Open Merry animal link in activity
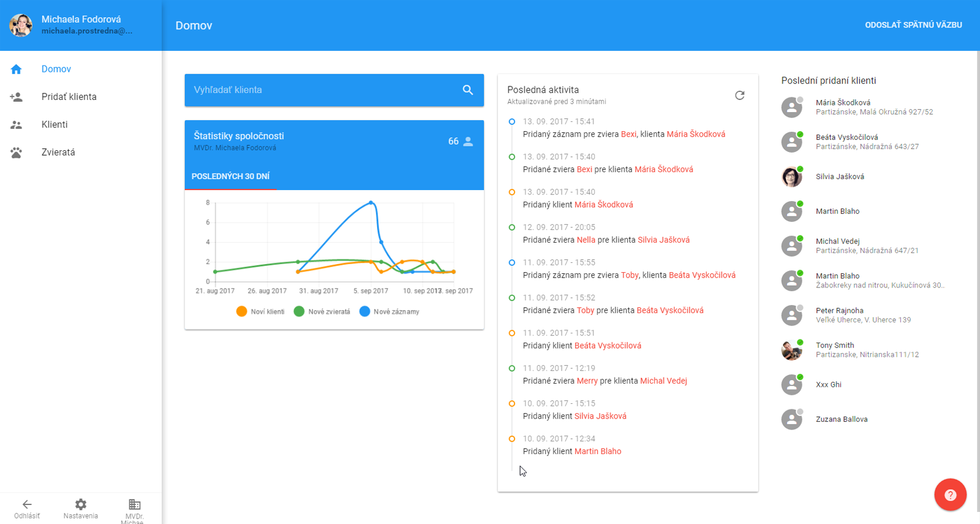980x524 pixels. click(587, 381)
